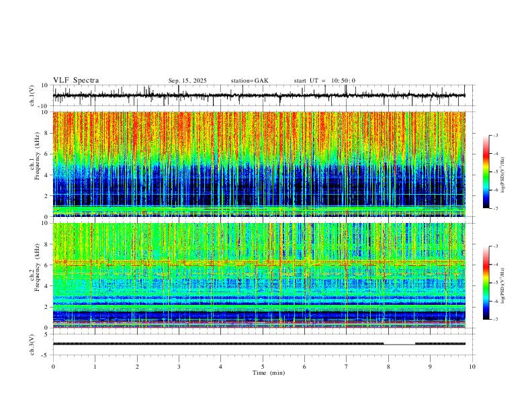The width and height of the screenshot is (532, 411).
Task: Click the "-7" label on ch.1 color bar
Action: tap(495, 208)
